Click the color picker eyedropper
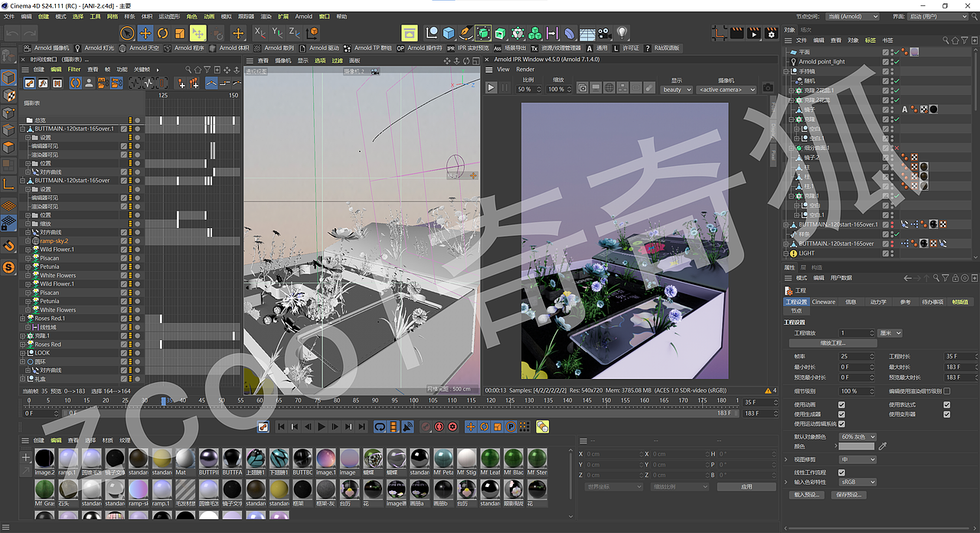Screen dimensions: 980x533 click(x=882, y=446)
